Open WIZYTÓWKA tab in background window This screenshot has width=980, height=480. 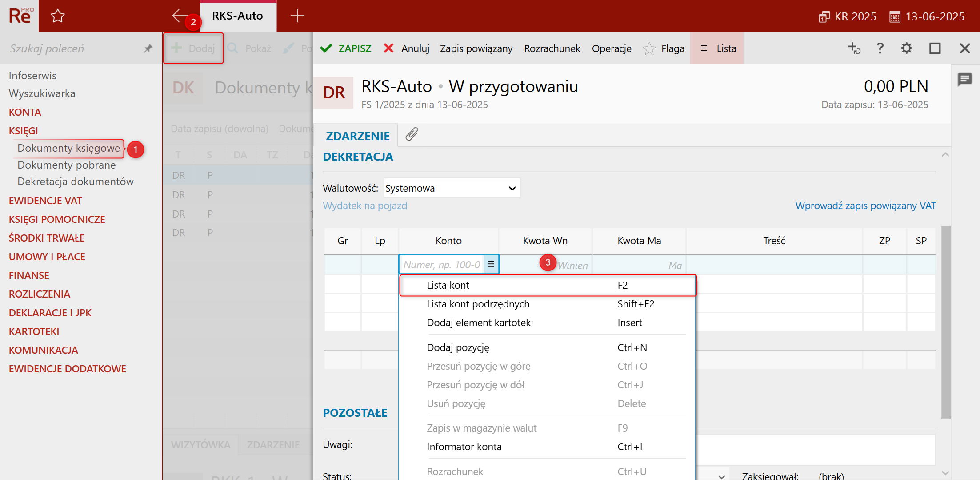pos(201,445)
